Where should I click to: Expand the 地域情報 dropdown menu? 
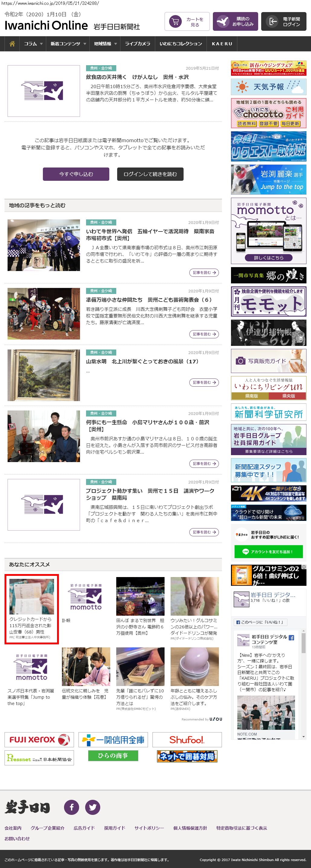pos(105,44)
